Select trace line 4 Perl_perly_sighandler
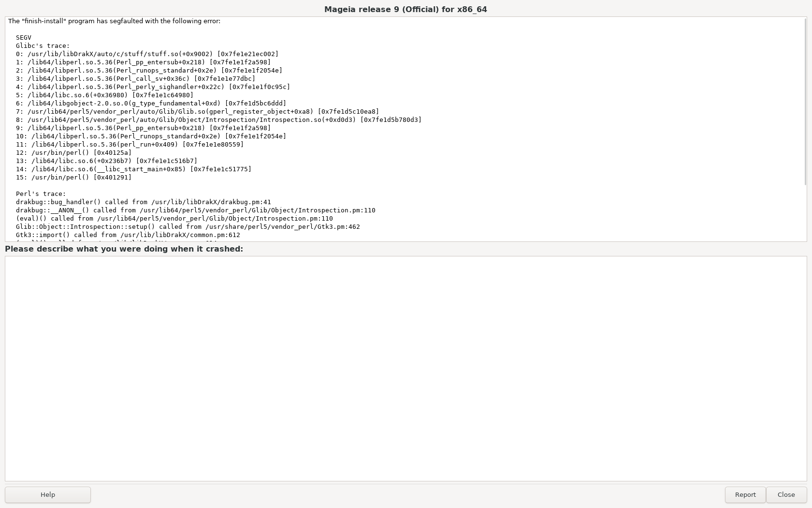The image size is (812, 508). tap(153, 87)
